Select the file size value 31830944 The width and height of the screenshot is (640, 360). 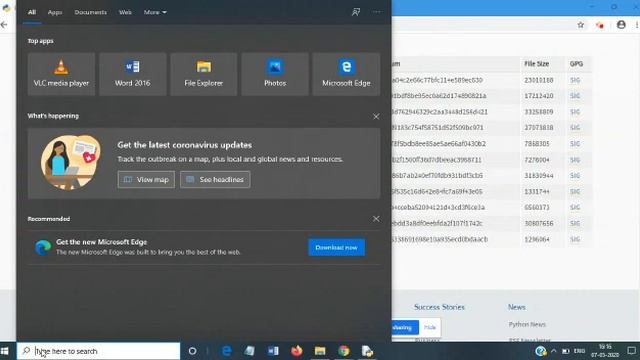(539, 176)
